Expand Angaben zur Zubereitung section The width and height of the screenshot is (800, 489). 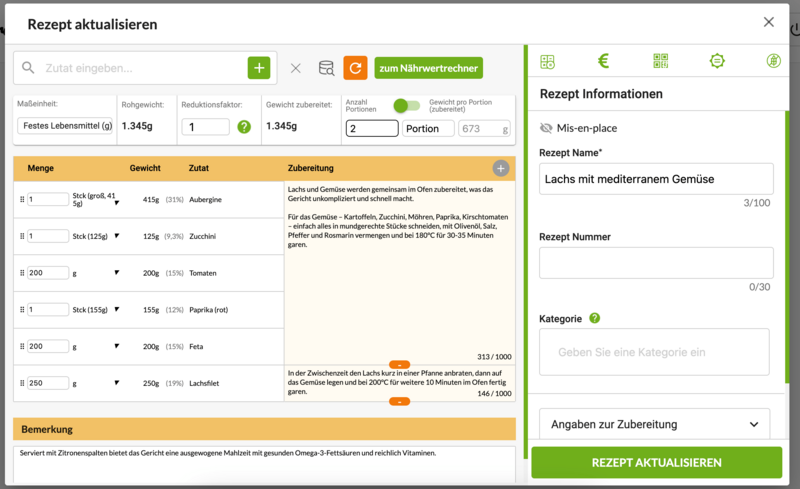[654, 424]
